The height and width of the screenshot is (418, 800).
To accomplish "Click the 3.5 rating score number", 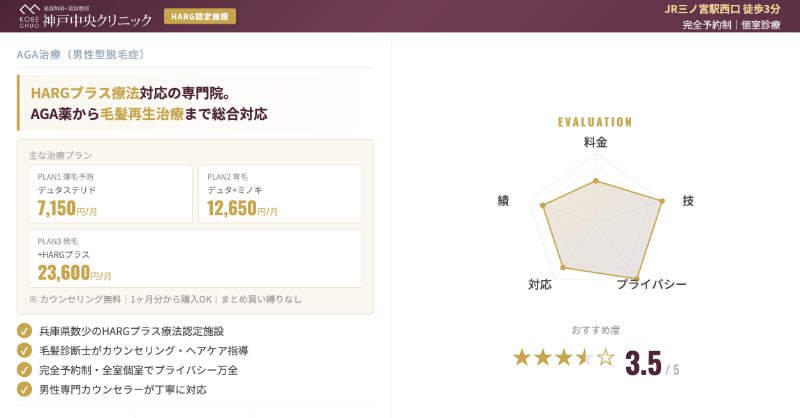I will point(643,363).
